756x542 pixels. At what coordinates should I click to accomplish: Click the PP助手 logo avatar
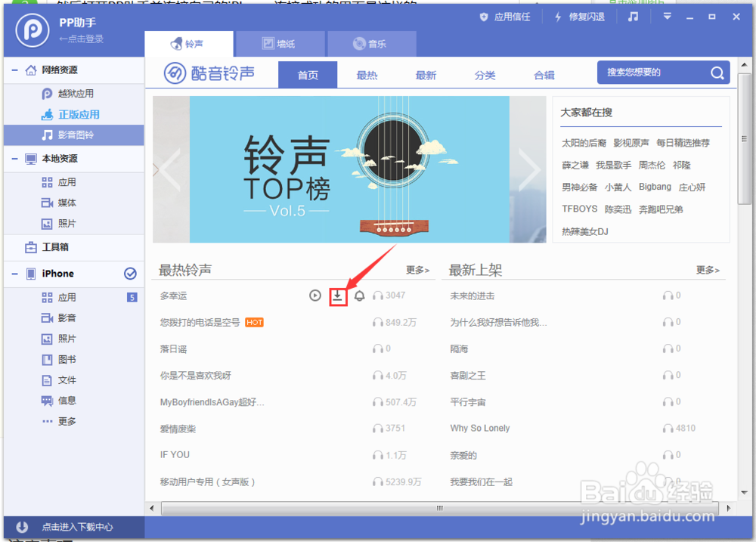pos(33,30)
